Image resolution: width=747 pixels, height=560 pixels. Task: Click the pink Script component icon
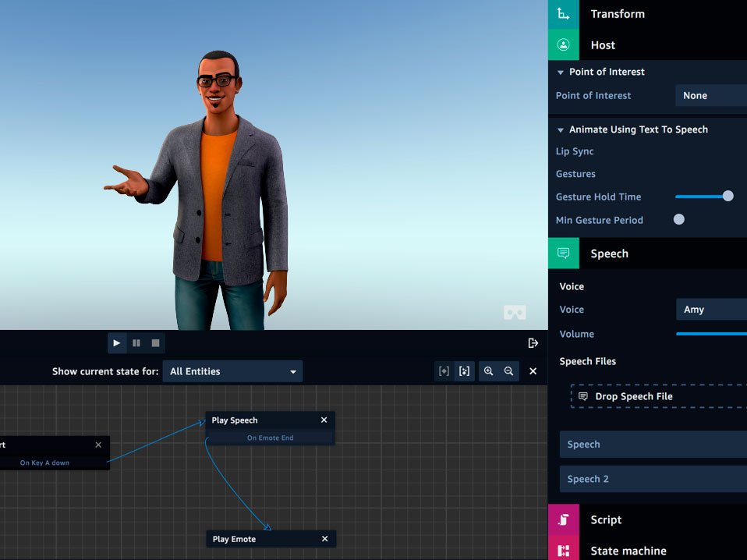[x=563, y=519]
